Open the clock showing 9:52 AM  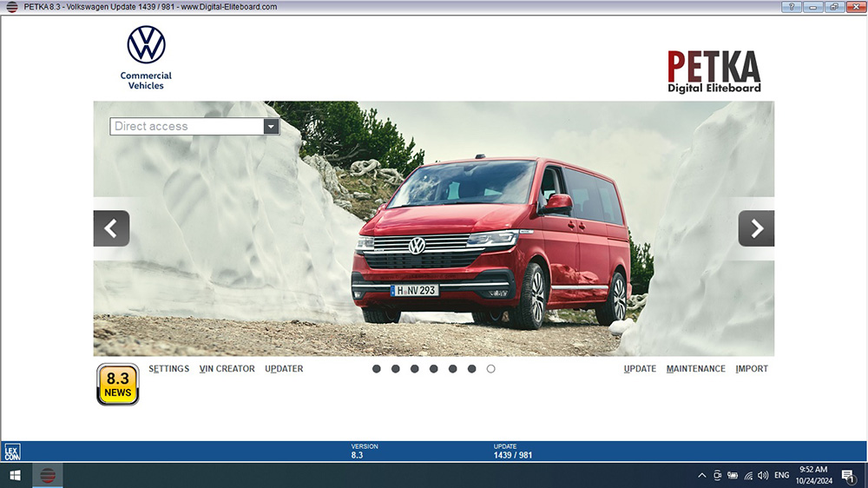[x=814, y=475]
